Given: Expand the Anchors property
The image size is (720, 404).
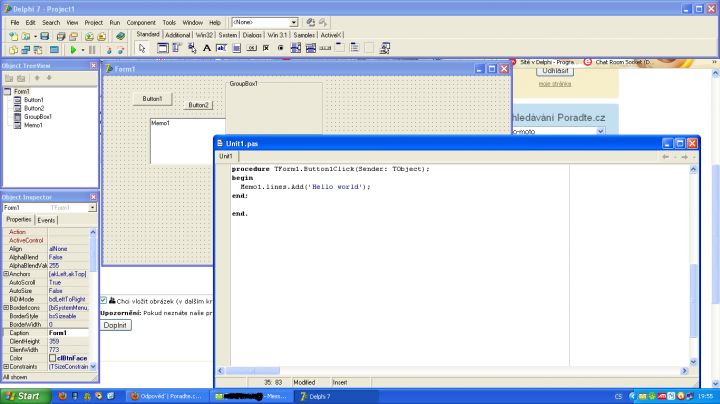Looking at the screenshot, I should coord(6,274).
